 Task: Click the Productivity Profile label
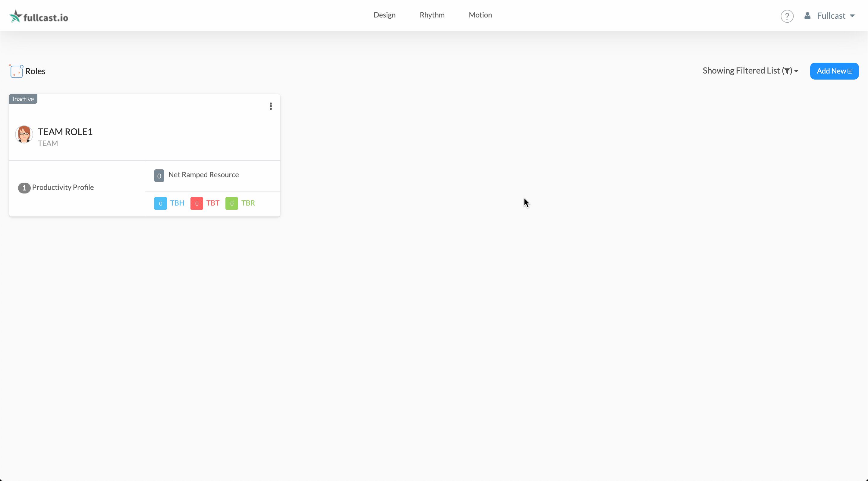[63, 187]
